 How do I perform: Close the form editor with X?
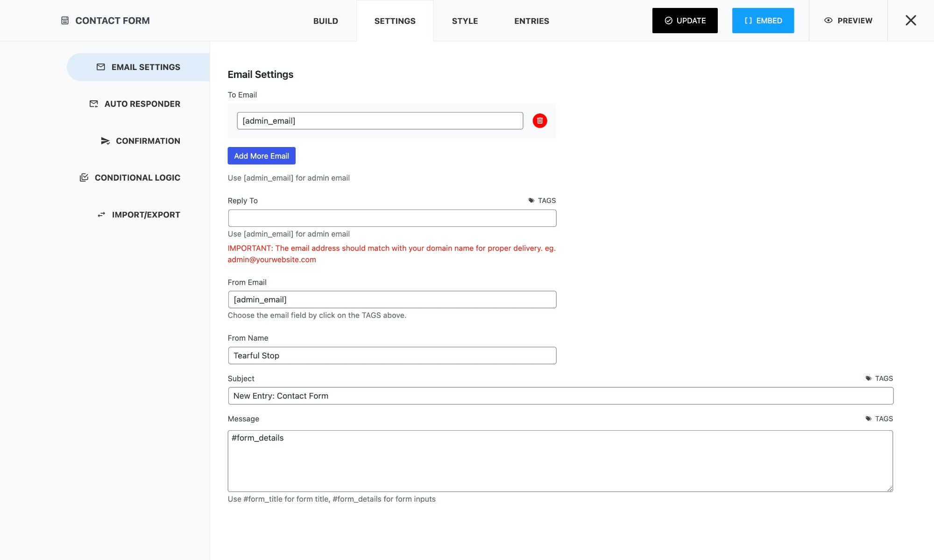point(910,21)
